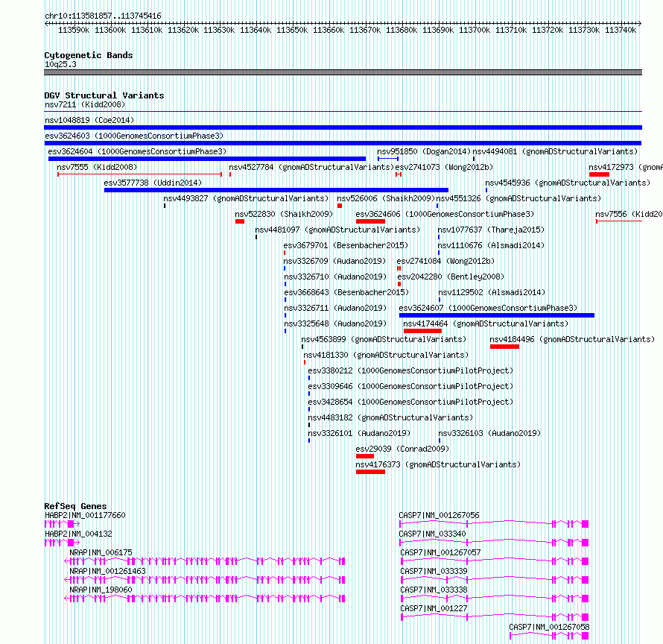Screen dimensions: 663x644
Task: Select the esv3624603 1000Genomes variant label
Action: tap(134, 136)
